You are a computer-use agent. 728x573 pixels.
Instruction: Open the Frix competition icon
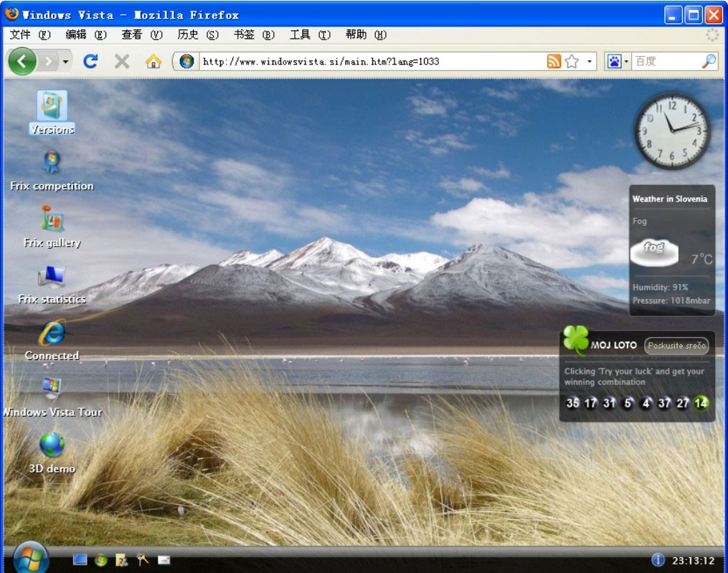52,171
